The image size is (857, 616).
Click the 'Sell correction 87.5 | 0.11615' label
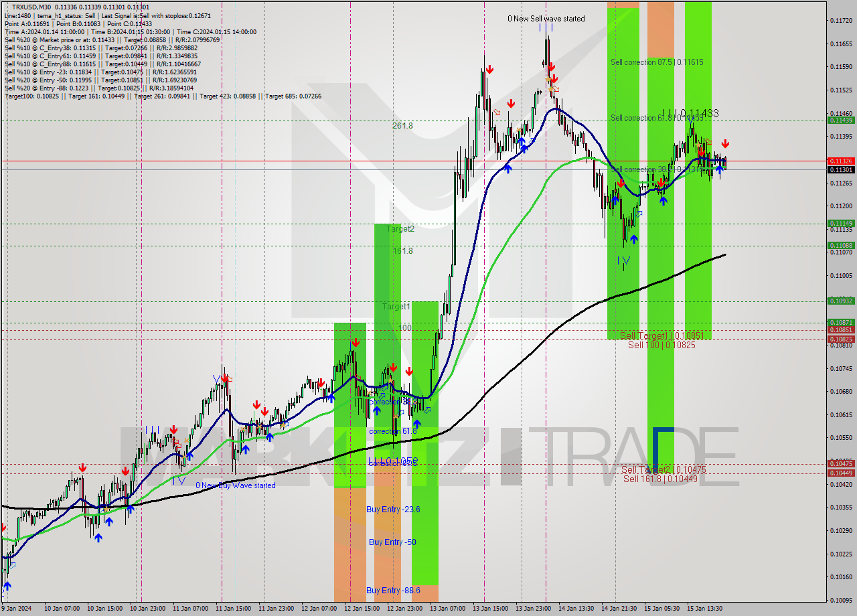[657, 62]
